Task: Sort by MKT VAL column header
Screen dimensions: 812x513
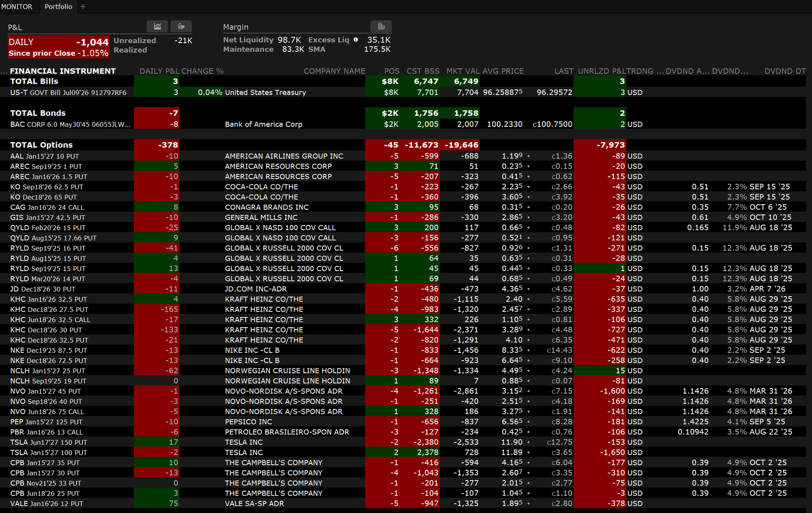Action: pyautogui.click(x=462, y=71)
